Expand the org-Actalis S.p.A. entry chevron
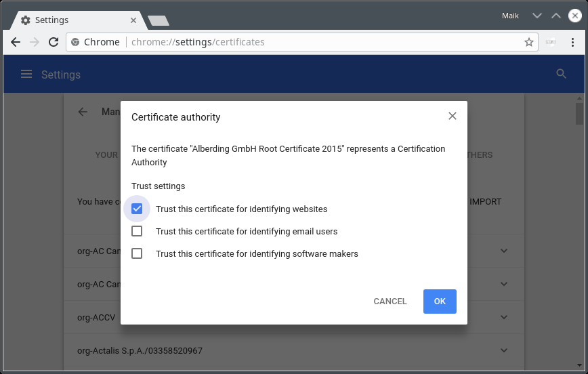588x374 pixels. [503, 350]
